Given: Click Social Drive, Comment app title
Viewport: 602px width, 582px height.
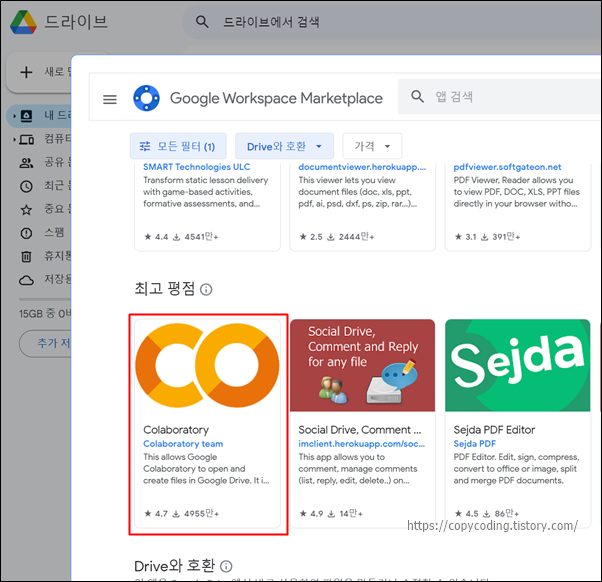Looking at the screenshot, I should click(360, 430).
